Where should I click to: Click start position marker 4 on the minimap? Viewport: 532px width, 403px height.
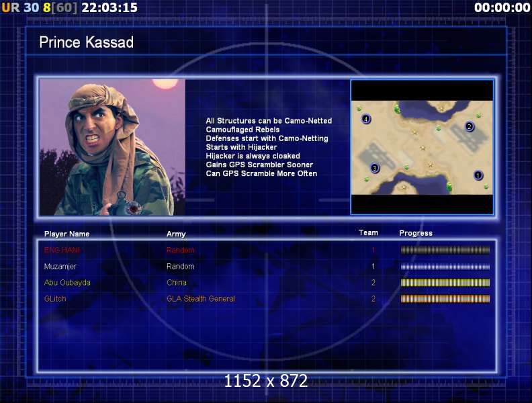(365, 119)
